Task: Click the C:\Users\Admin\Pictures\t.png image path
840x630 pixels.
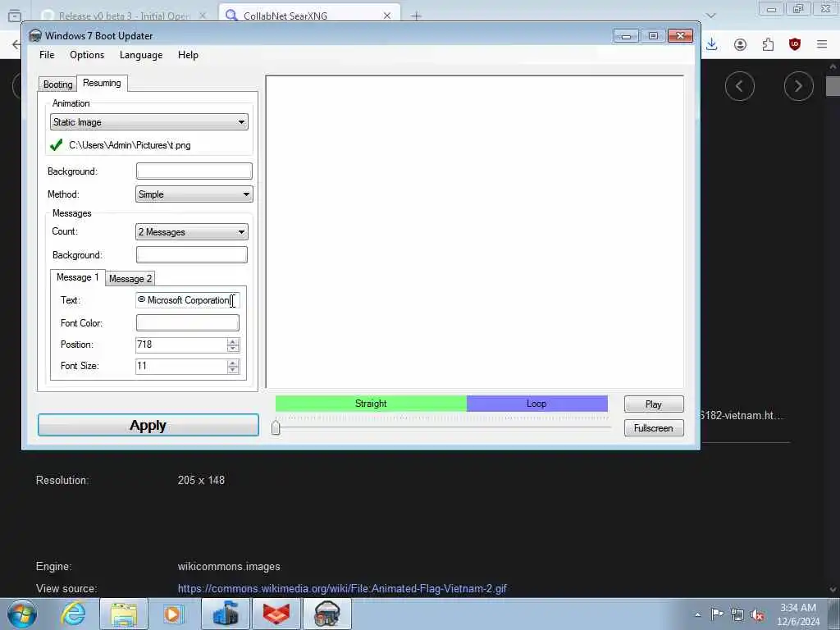Action: coord(130,145)
